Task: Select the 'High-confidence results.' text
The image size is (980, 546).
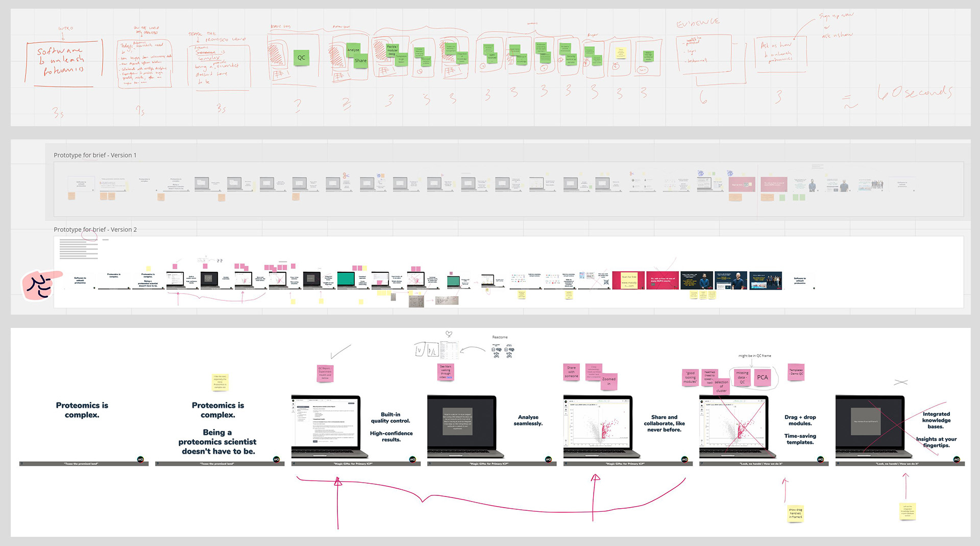Action: [x=391, y=437]
